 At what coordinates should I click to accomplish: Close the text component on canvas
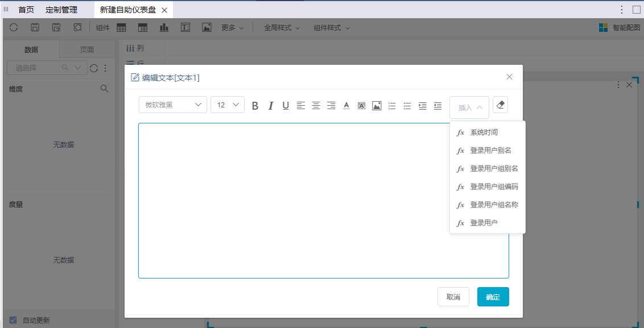pyautogui.click(x=629, y=85)
